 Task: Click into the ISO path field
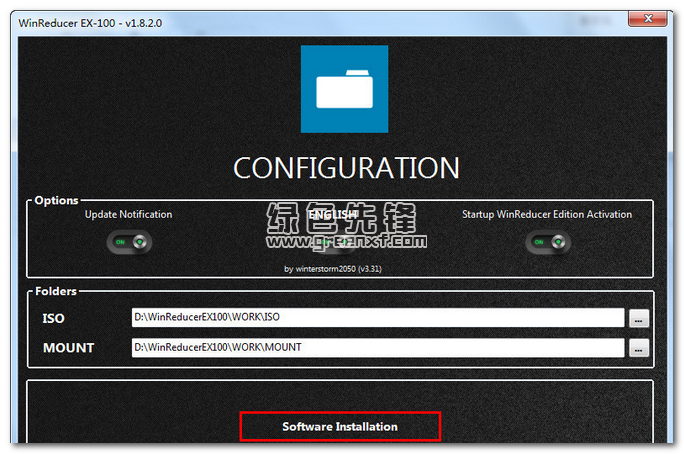tap(377, 318)
